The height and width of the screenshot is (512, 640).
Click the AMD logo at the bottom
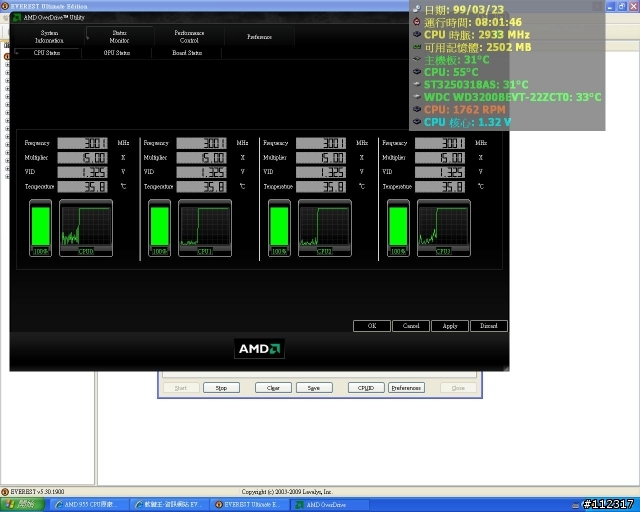(259, 349)
